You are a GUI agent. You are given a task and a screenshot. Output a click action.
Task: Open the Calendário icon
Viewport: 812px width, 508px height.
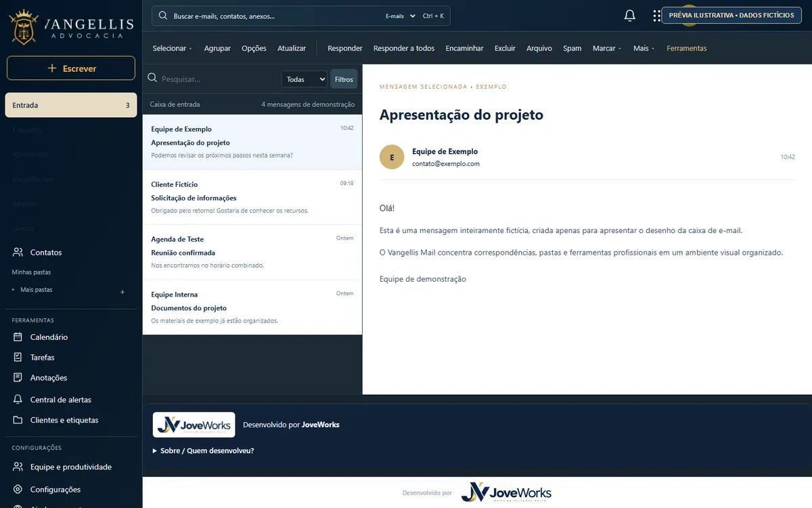pyautogui.click(x=18, y=337)
